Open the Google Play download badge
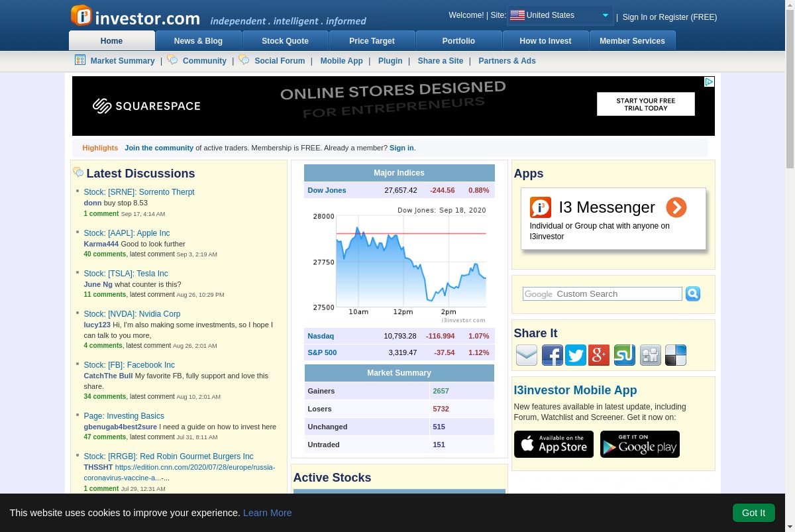 (x=640, y=444)
